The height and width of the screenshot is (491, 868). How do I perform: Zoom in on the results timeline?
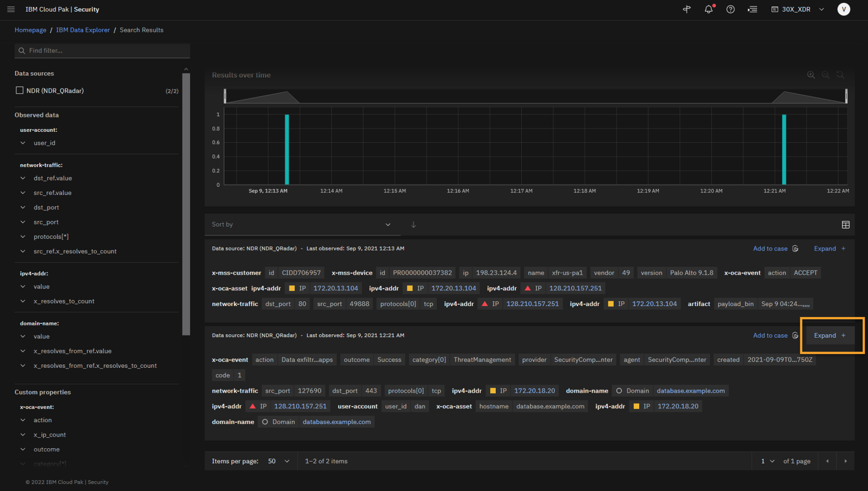tap(811, 75)
